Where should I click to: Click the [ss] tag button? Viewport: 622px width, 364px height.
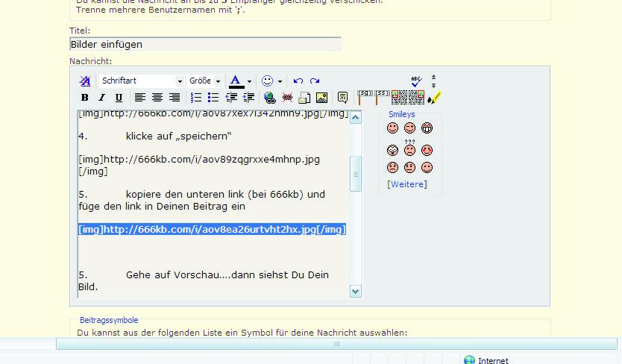382,98
